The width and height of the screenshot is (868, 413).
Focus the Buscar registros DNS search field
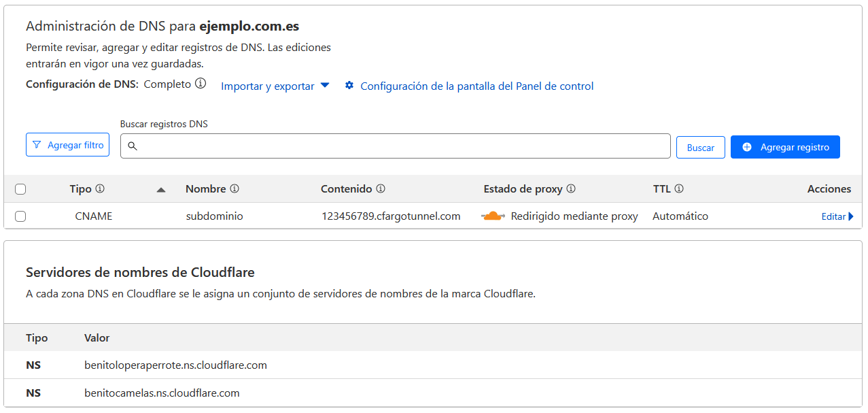[401, 146]
